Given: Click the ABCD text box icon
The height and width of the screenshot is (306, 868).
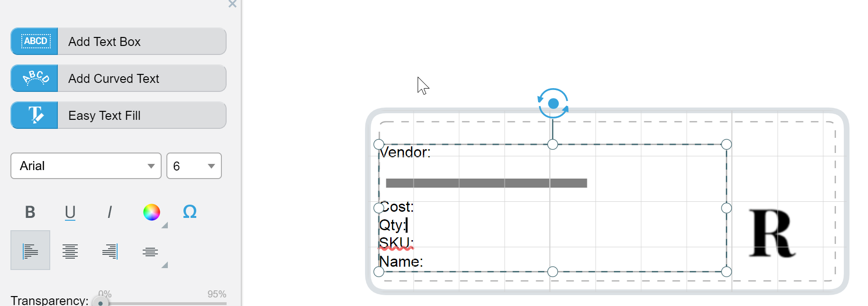Looking at the screenshot, I should coord(35,41).
